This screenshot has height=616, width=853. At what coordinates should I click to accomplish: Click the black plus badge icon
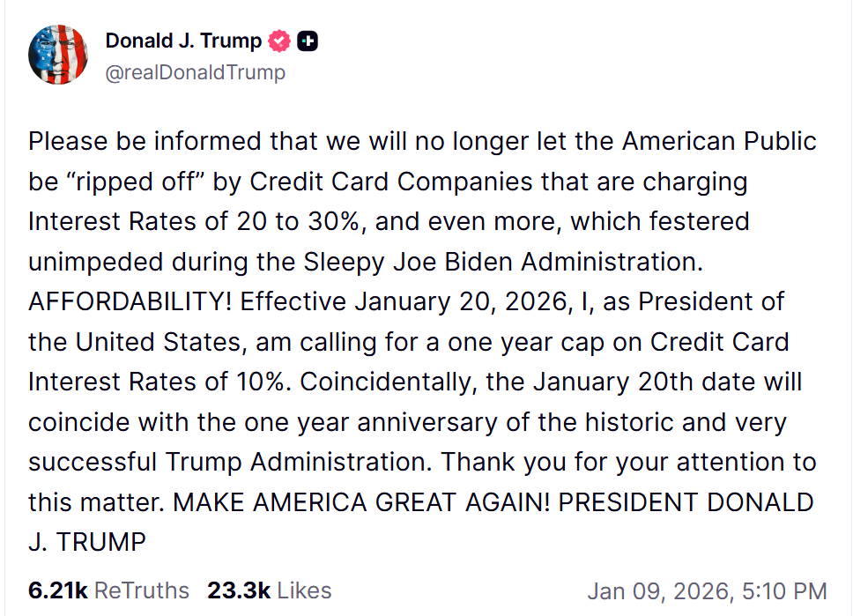(x=308, y=41)
